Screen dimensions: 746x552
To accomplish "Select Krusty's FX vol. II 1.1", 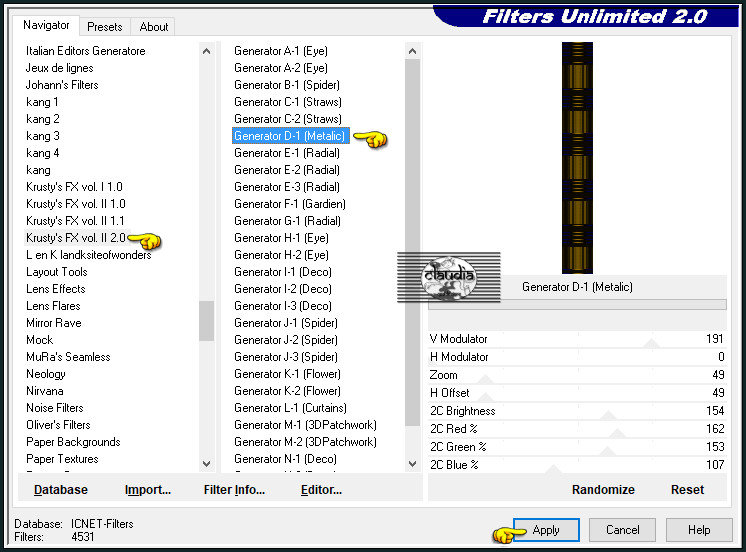I will click(75, 221).
